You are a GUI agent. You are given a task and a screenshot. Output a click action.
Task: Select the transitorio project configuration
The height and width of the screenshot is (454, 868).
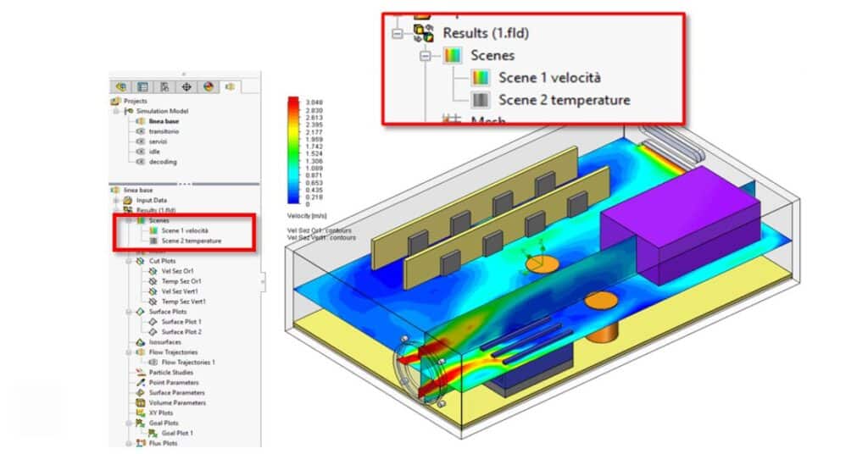[x=164, y=131]
